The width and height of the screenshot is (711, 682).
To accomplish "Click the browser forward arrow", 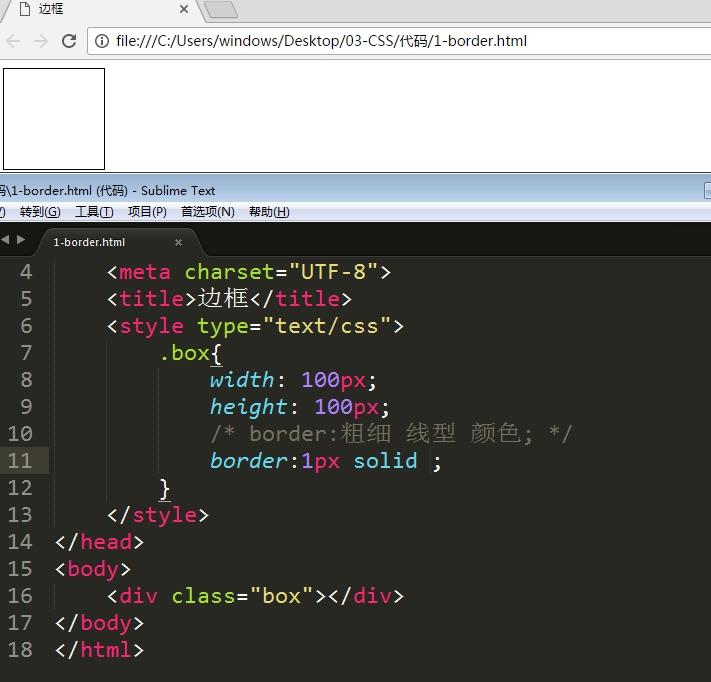I will [41, 41].
